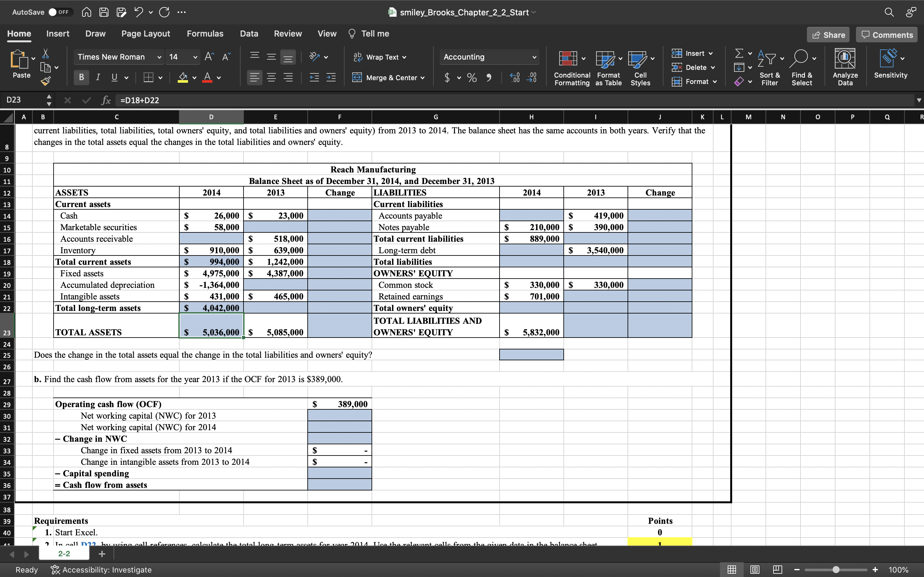Select the 2-2 sheet tab
This screenshot has height=577, width=924.
64,553
